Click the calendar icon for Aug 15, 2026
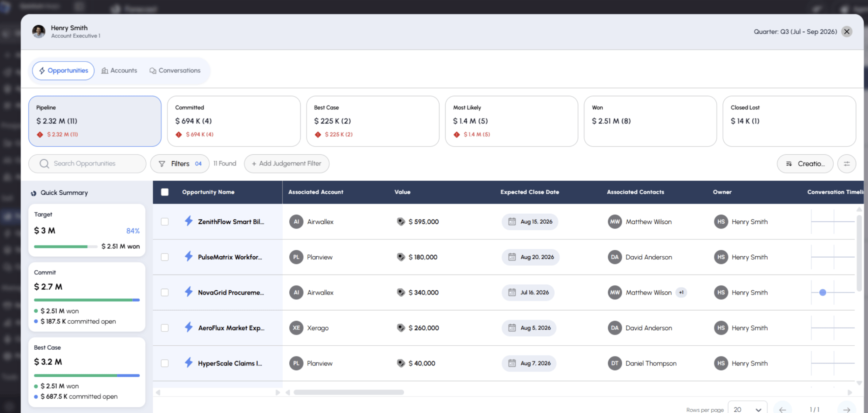The height and width of the screenshot is (413, 868). (x=512, y=222)
